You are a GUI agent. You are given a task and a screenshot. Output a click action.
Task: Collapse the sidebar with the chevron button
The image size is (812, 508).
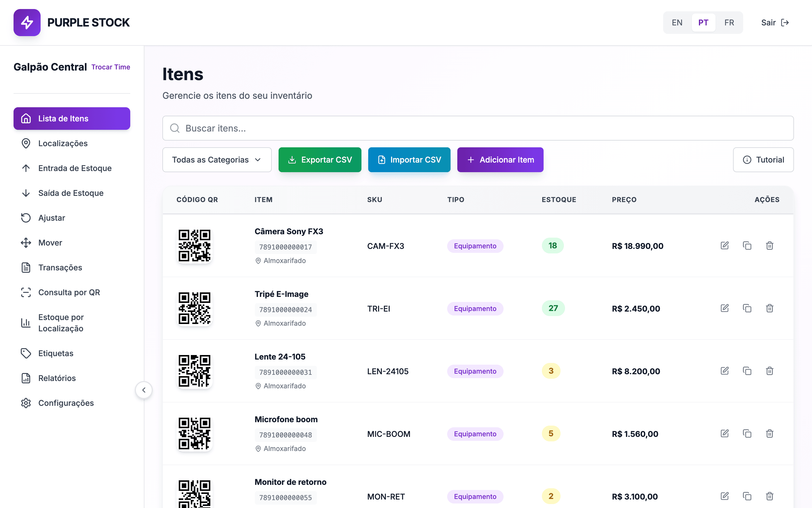[x=144, y=390]
